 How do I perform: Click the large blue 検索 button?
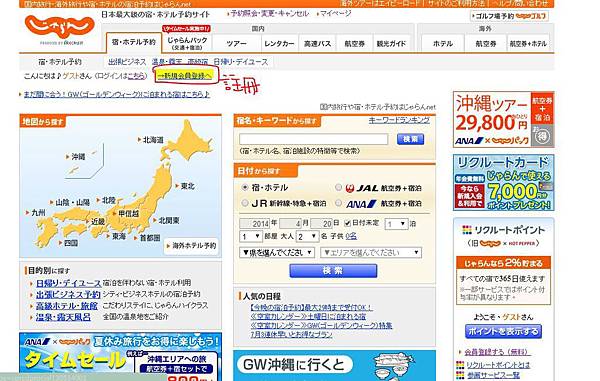click(x=333, y=271)
